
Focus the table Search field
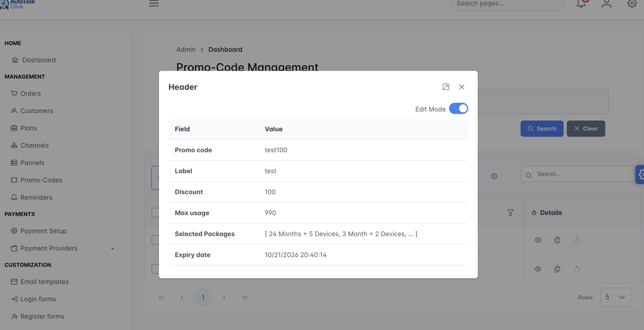(578, 174)
